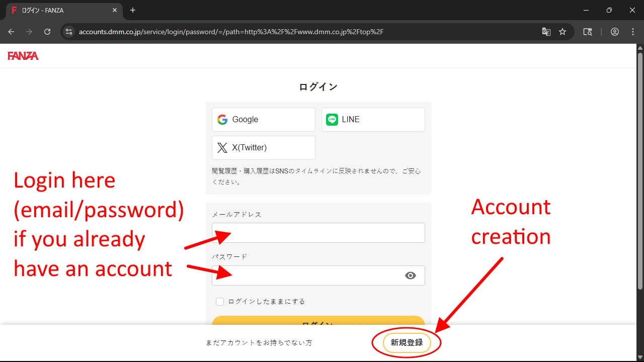
Task: Click the ログイン page heading text
Action: click(318, 86)
